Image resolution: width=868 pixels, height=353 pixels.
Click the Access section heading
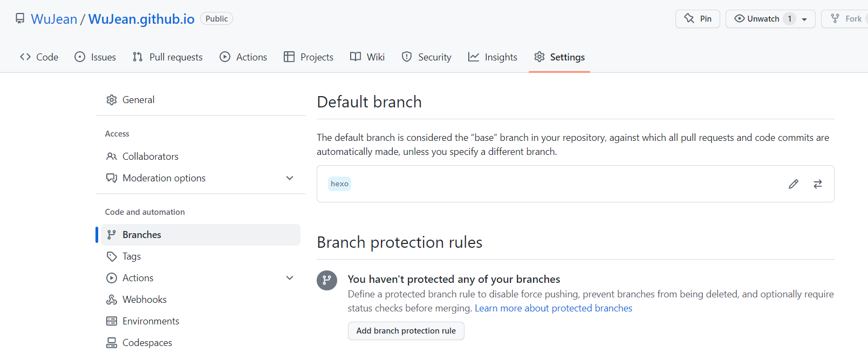117,134
